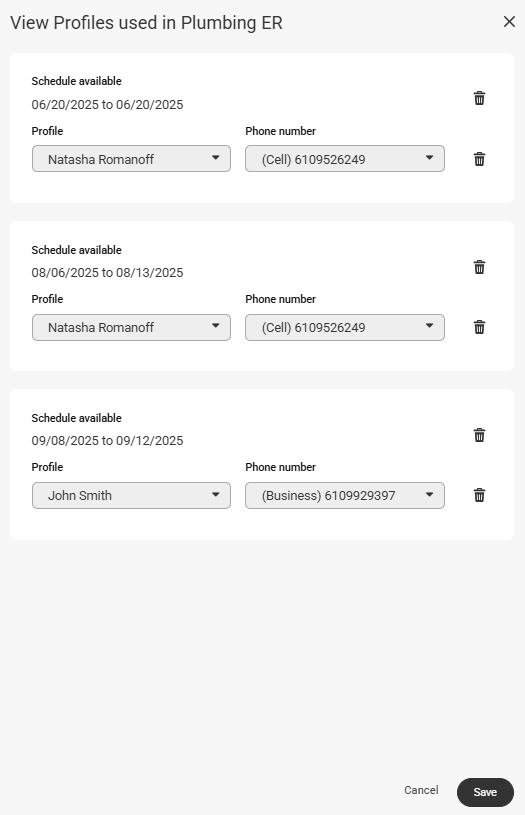This screenshot has width=525, height=815.
Task: Delete the 06/20/2025 schedule with trash icon
Action: pyautogui.click(x=479, y=98)
